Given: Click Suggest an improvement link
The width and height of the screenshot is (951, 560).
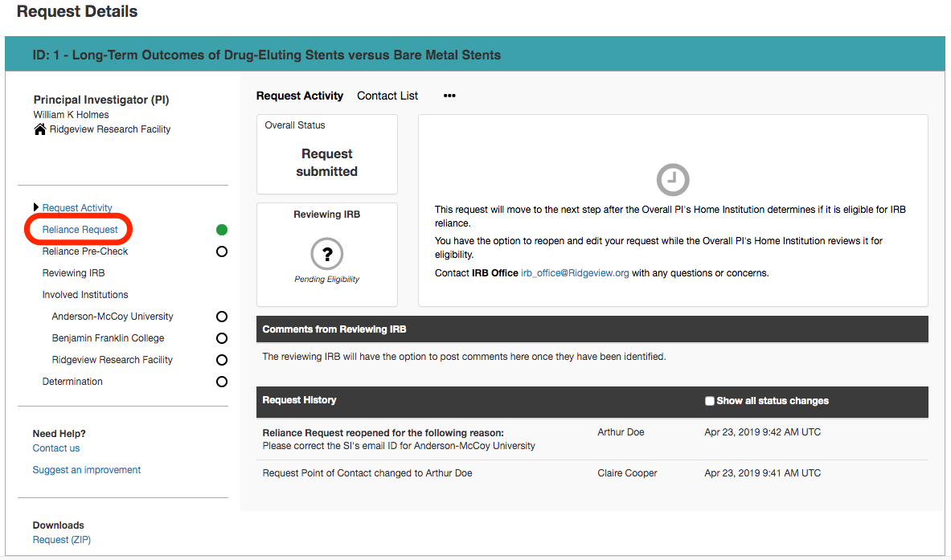Looking at the screenshot, I should pos(87,470).
